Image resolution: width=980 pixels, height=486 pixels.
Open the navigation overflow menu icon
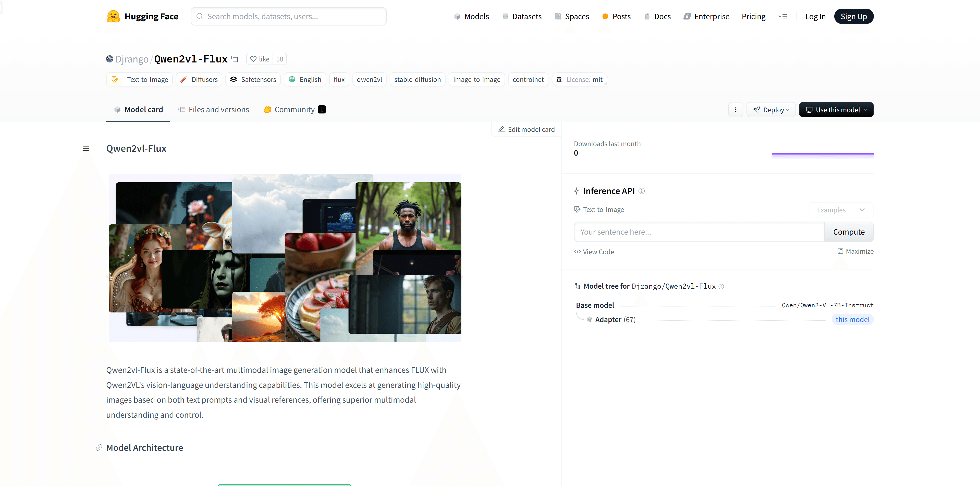point(782,16)
